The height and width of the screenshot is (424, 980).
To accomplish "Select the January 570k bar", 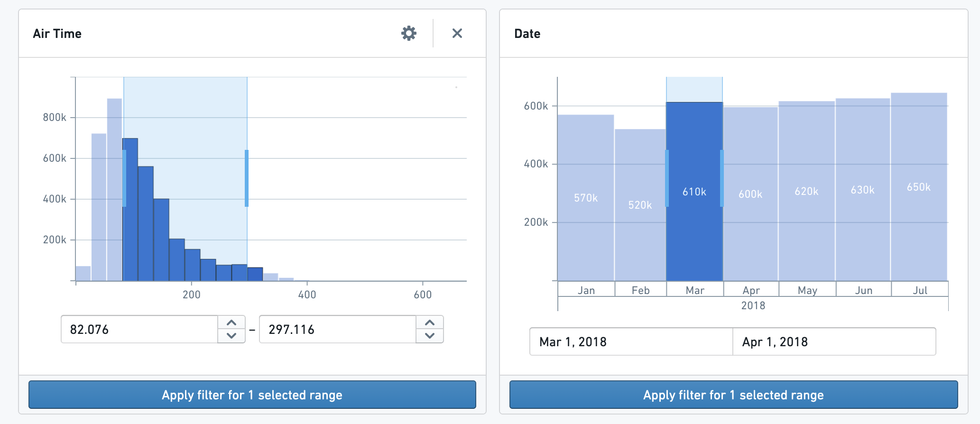I will click(x=586, y=198).
